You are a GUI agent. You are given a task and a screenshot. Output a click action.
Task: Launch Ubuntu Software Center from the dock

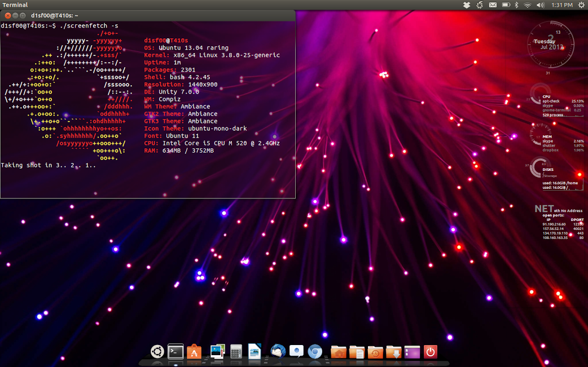pos(194,352)
